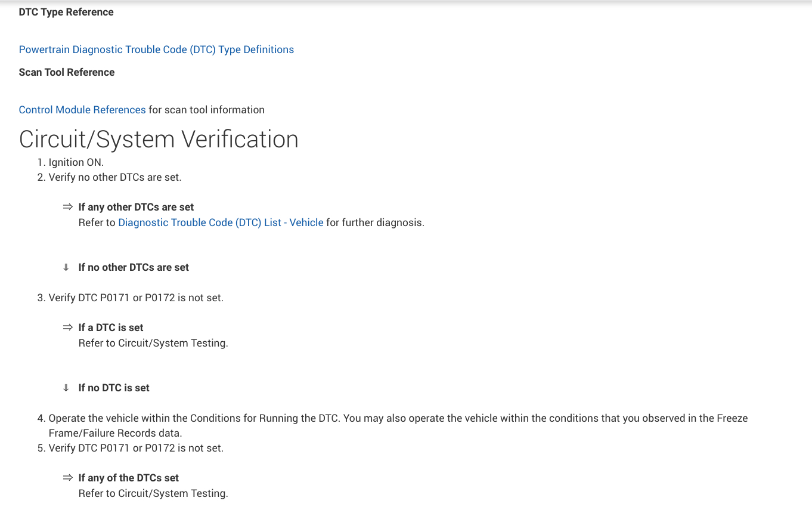Image resolution: width=812 pixels, height=513 pixels.
Task: Open Powertrain Diagnostic Trouble Code Type Definitions link
Action: click(x=156, y=50)
